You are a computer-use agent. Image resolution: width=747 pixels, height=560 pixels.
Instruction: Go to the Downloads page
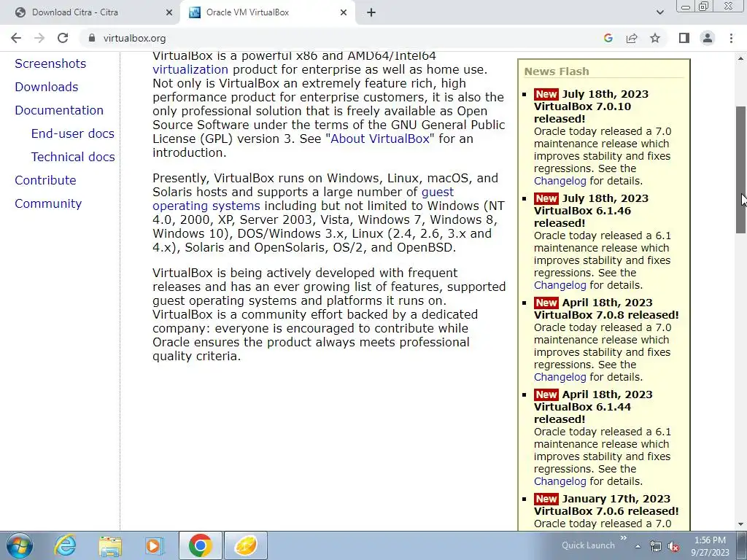(47, 87)
